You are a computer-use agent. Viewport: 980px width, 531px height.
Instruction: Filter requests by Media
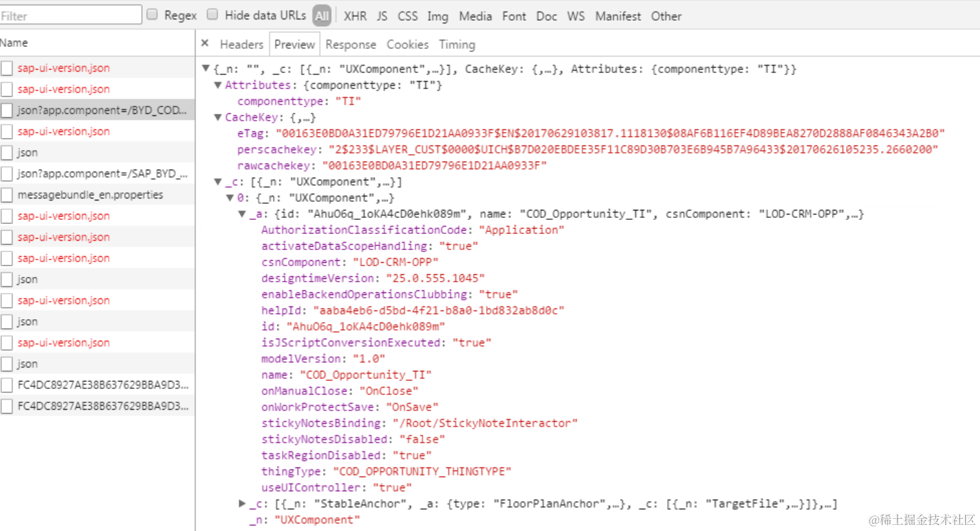(475, 16)
